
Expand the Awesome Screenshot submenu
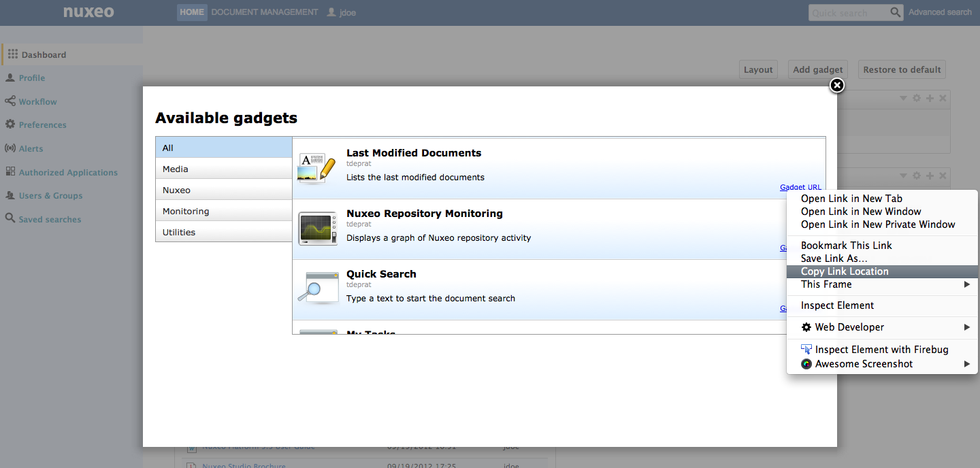coord(882,364)
